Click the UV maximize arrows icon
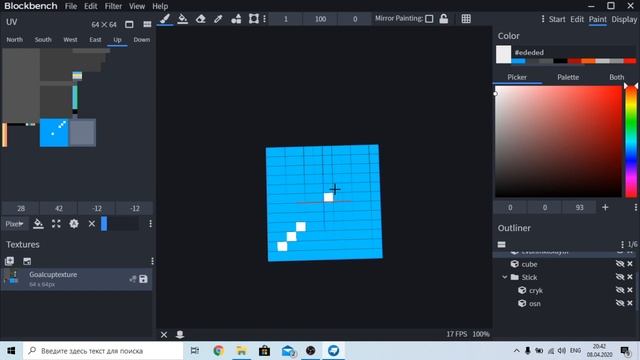The image size is (640, 360). (x=56, y=224)
